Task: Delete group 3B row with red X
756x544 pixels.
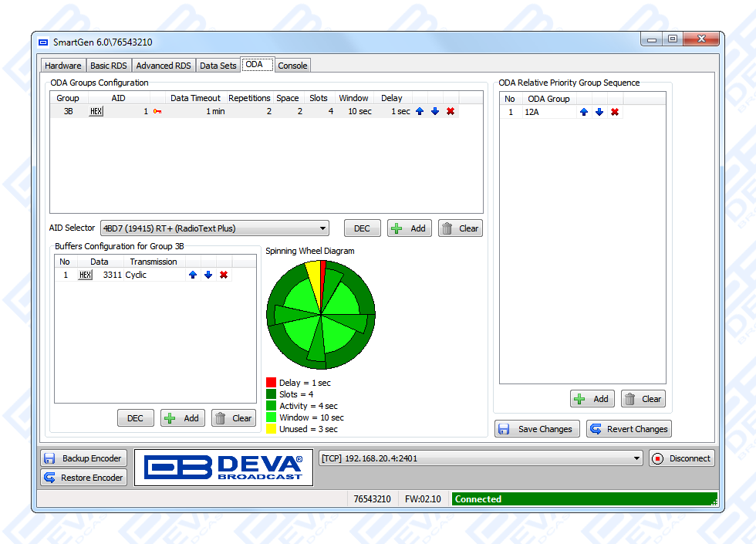Action: point(451,112)
